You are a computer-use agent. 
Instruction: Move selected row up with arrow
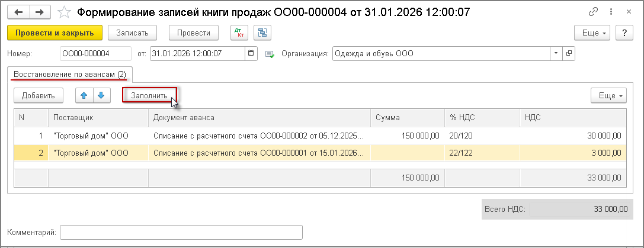pos(84,95)
